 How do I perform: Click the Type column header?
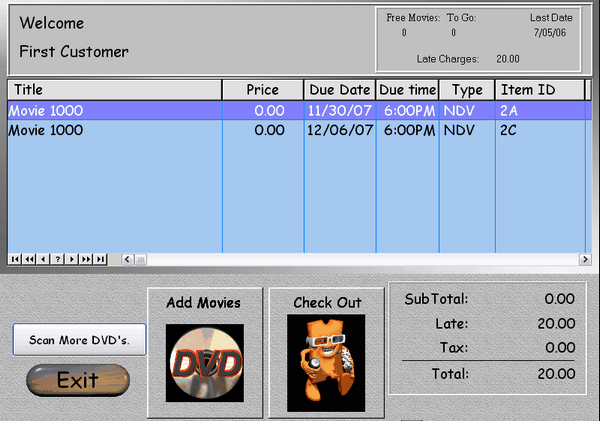click(x=467, y=90)
